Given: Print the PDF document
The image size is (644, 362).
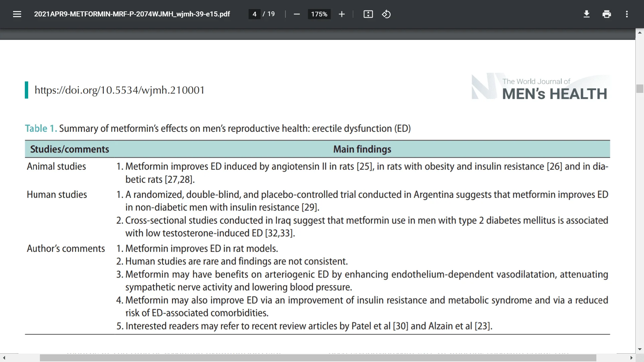Looking at the screenshot, I should (x=606, y=14).
